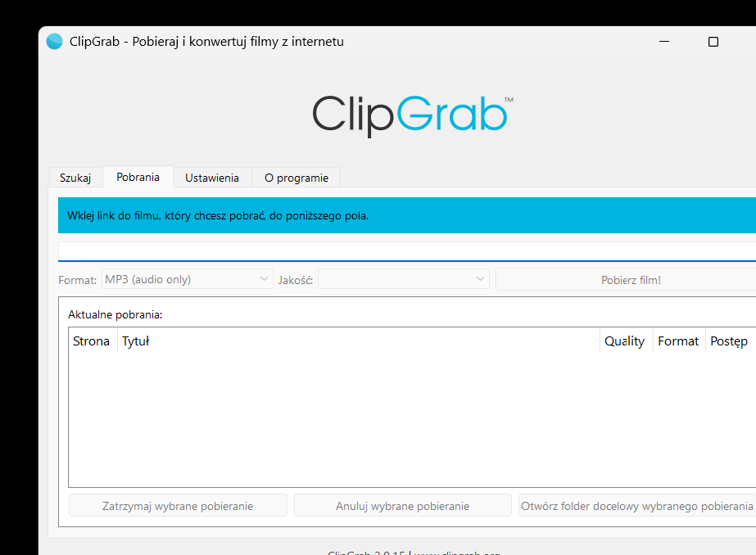Maximize the ClipGrab window
The height and width of the screenshot is (555, 756).
(x=713, y=42)
